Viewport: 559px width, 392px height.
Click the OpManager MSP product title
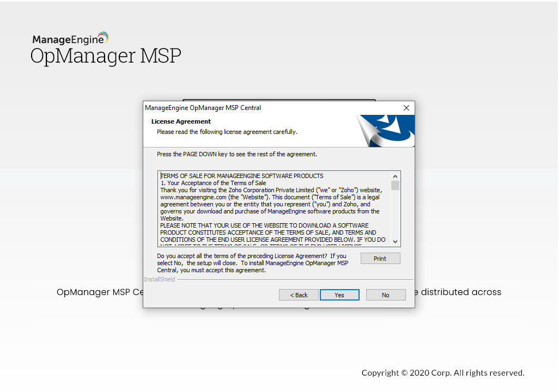(105, 55)
